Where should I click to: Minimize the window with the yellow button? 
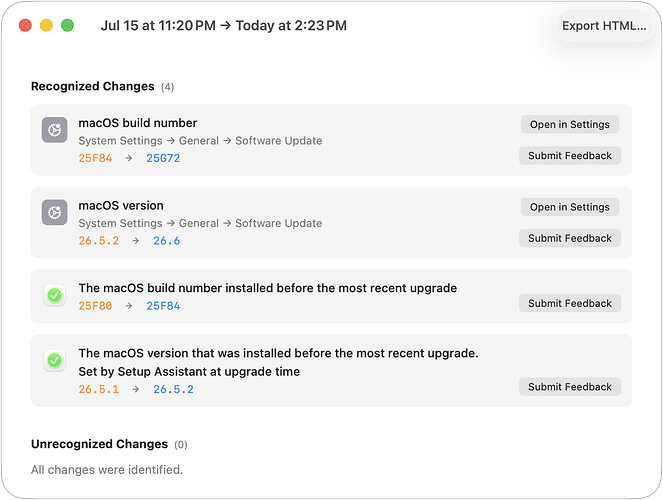pos(47,25)
